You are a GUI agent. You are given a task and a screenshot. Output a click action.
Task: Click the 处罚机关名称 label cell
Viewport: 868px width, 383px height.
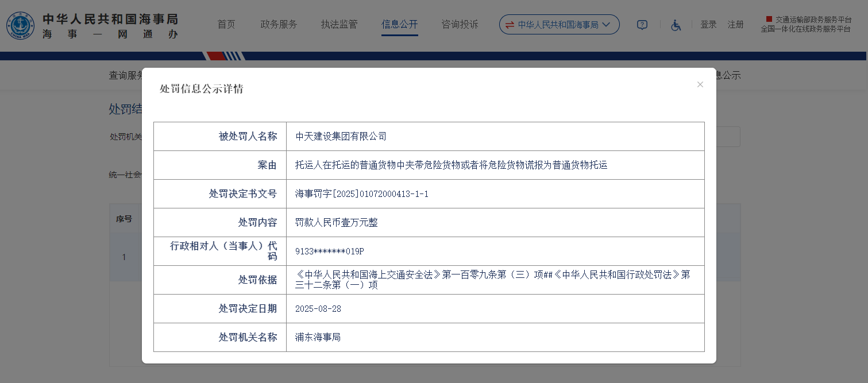220,338
